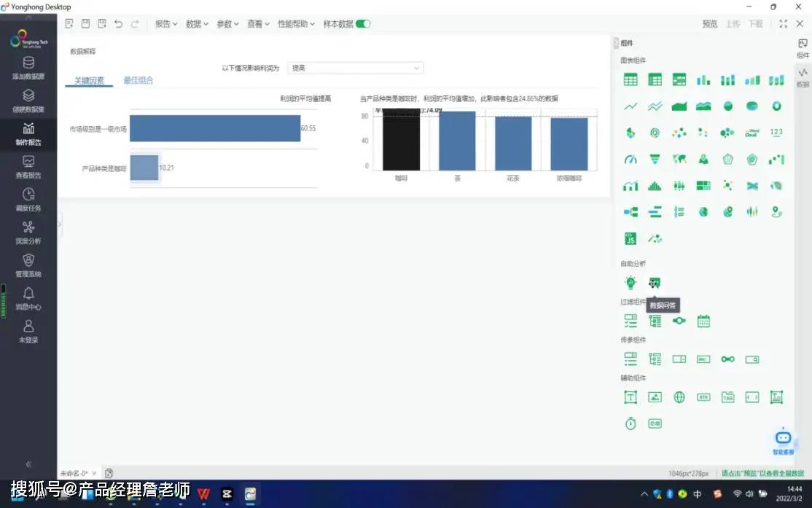Click the 下载 download button
Viewport: 812px width, 508px height.
click(x=756, y=23)
